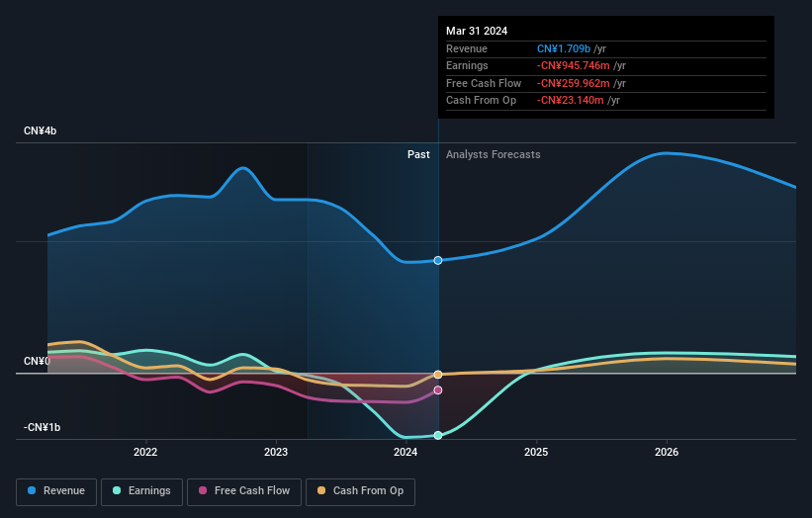Image resolution: width=812 pixels, height=518 pixels.
Task: Click the -CN¥945.746m earnings value
Action: tap(574, 65)
